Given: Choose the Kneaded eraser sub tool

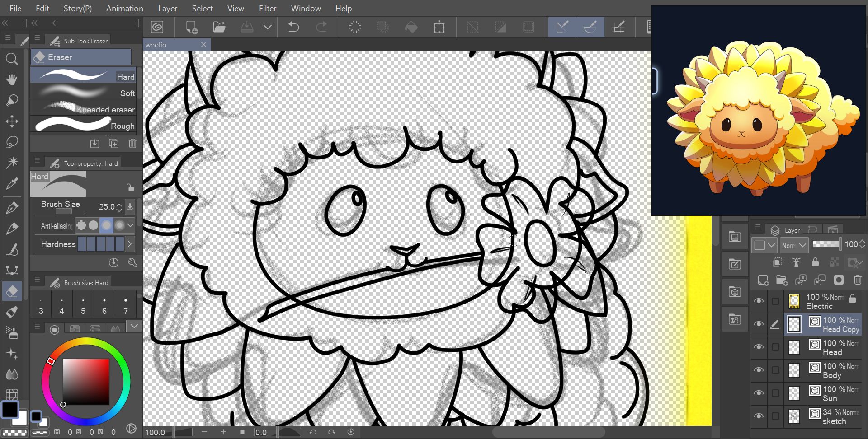Looking at the screenshot, I should (83, 108).
